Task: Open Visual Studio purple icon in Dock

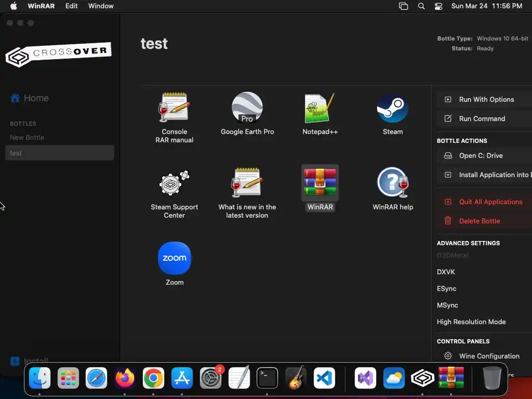Action: 365,378
